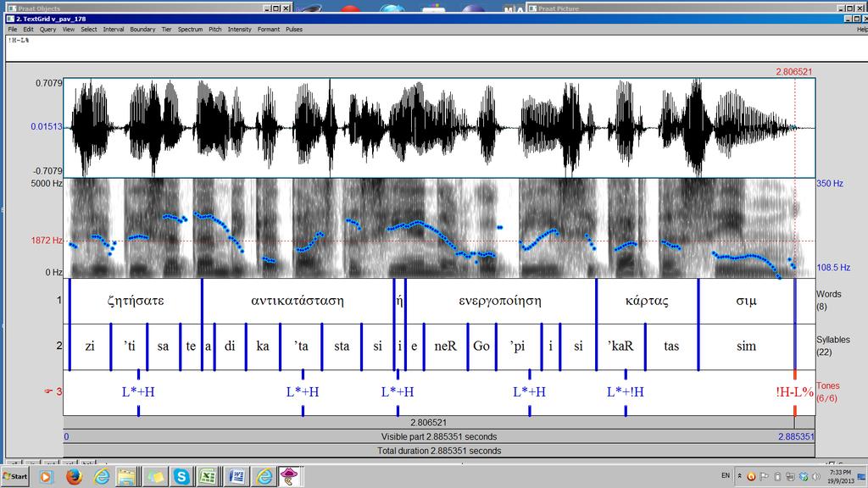Show hidden tray icons arrow
The width and height of the screenshot is (868, 488).
pyautogui.click(x=739, y=476)
